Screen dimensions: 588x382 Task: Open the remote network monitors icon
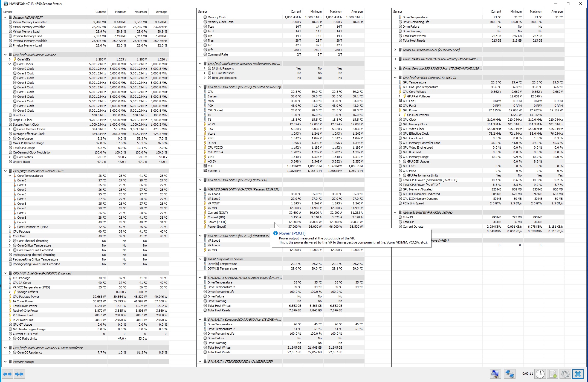click(x=509, y=374)
